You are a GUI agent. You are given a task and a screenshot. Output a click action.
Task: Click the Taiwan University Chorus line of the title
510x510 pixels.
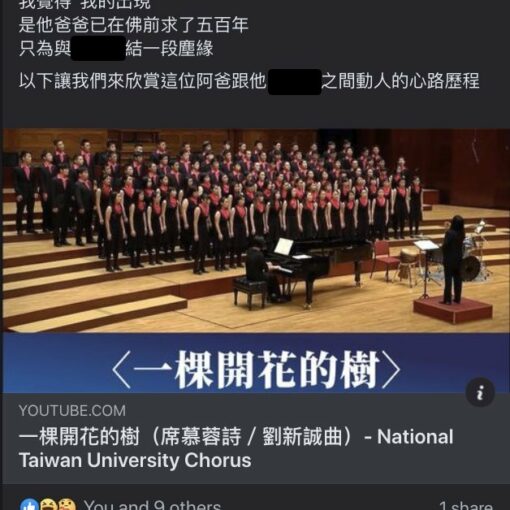tap(135, 460)
